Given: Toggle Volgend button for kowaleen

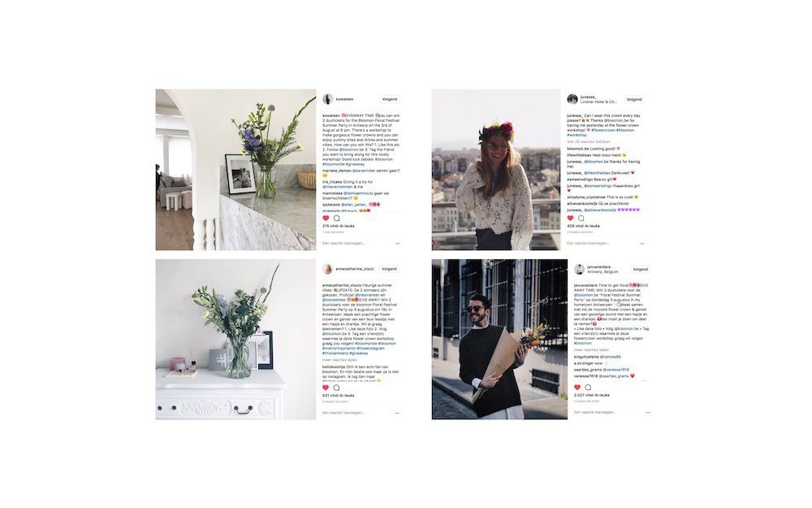Looking at the screenshot, I should (x=390, y=99).
